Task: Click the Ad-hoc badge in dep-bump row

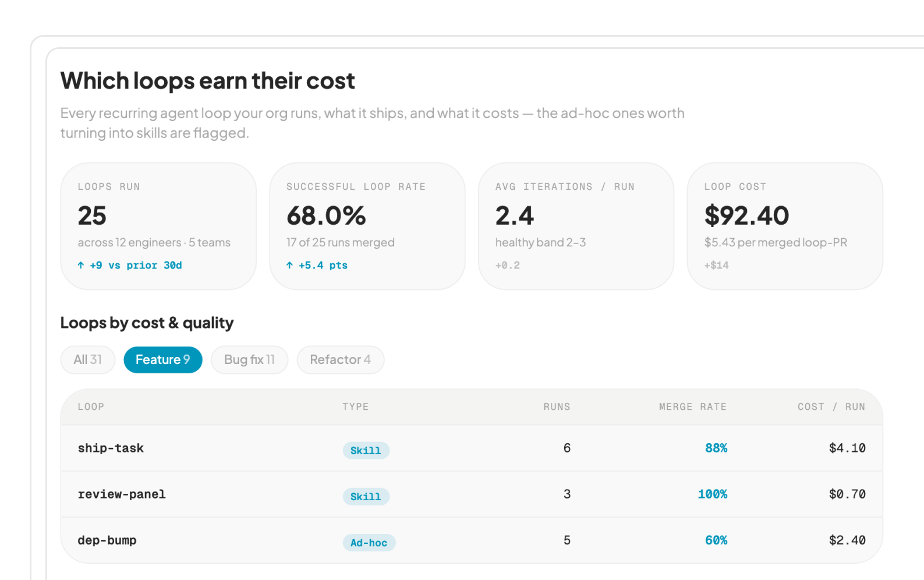Action: pos(369,543)
